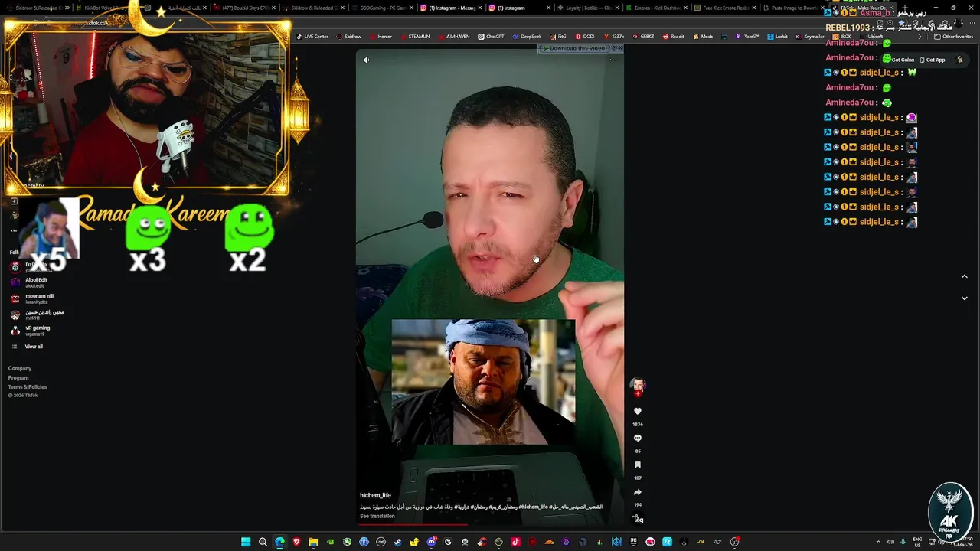This screenshot has width=980, height=551.
Task: Open the Reddit bookmark
Action: click(x=674, y=37)
